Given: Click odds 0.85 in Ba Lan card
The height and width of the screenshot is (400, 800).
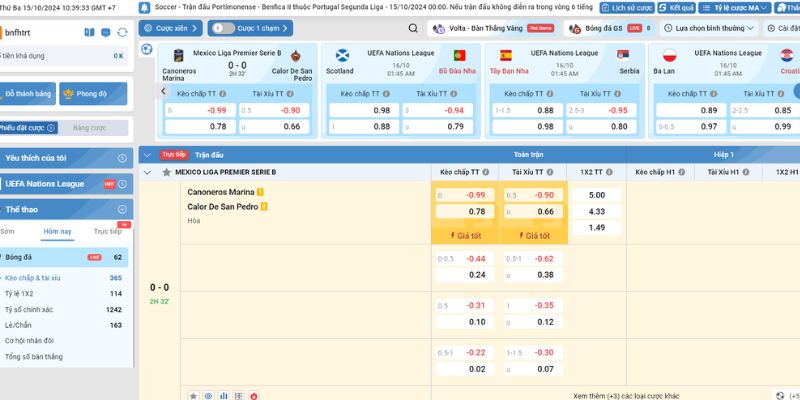Looking at the screenshot, I should (764, 110).
